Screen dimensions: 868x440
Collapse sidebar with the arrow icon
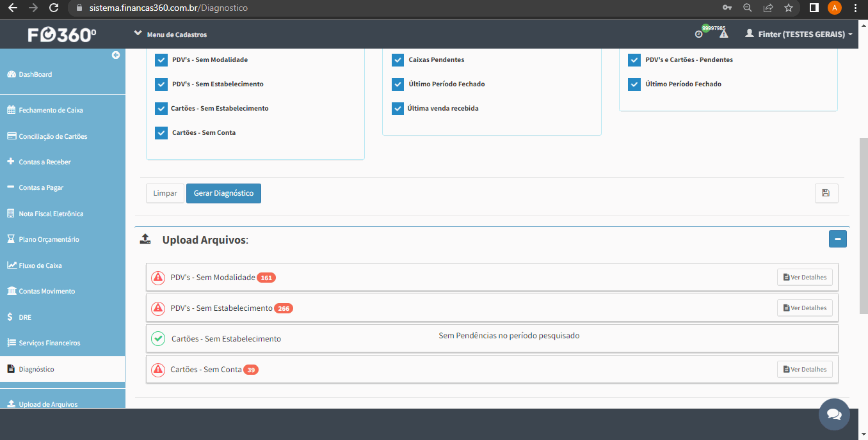coord(116,55)
